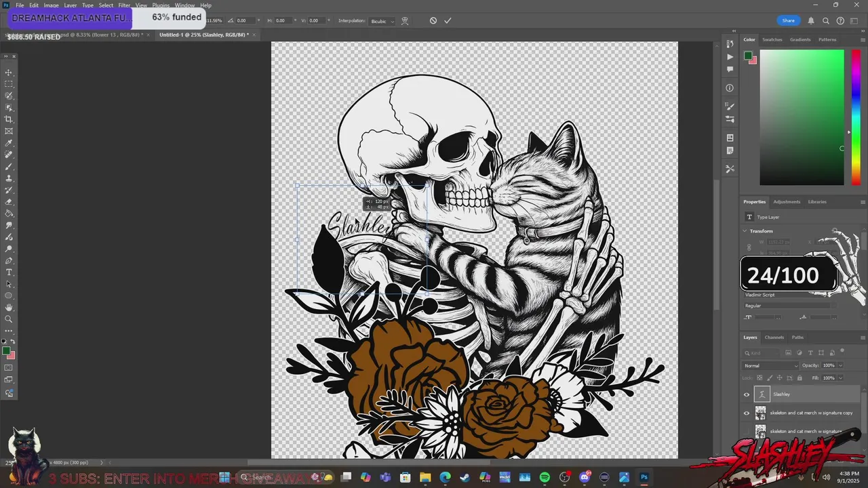Open the Actions panel play icon
This screenshot has height=488, width=868.
pos(730,57)
